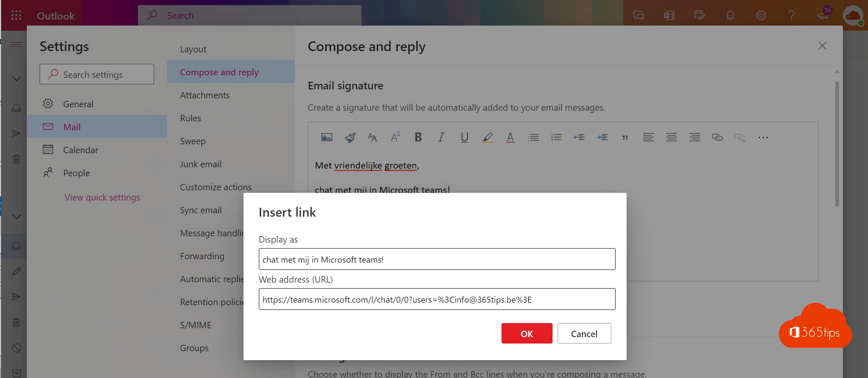The width and height of the screenshot is (868, 378).
Task: Select Calendar in Settings categories
Action: pos(80,150)
